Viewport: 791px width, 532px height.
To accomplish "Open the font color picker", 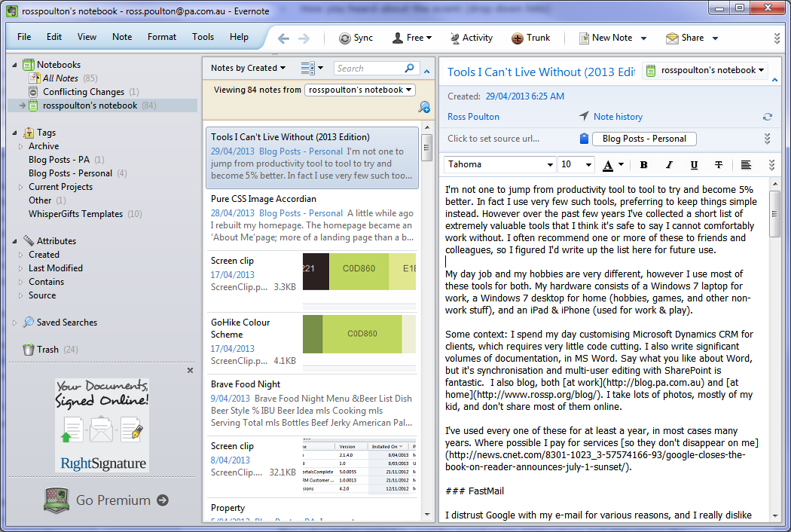I will (x=609, y=164).
